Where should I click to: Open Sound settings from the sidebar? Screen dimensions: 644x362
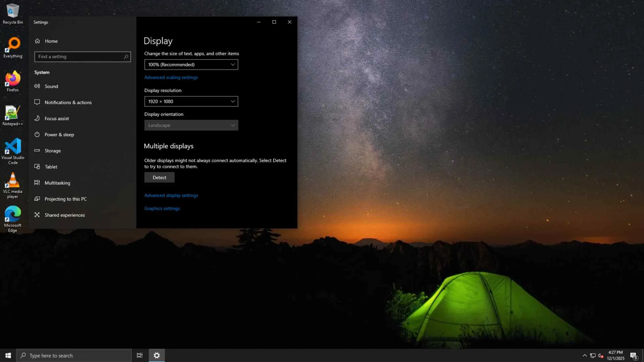pos(51,86)
